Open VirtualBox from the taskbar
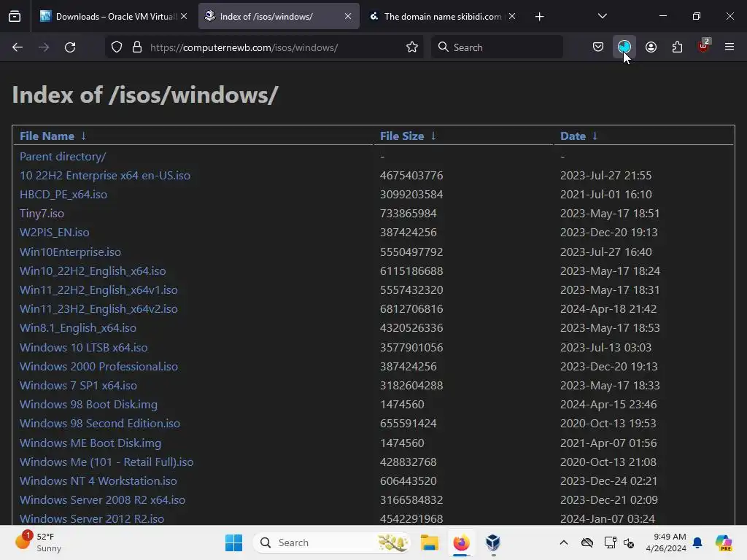The image size is (747, 560). (x=493, y=542)
